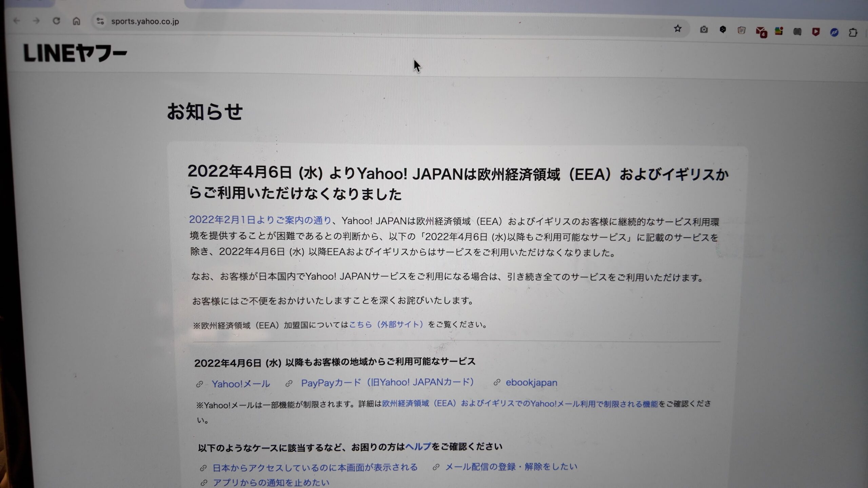Open メール配信の登録・解除をしたい link
This screenshot has width=868, height=488.
pos(511,467)
